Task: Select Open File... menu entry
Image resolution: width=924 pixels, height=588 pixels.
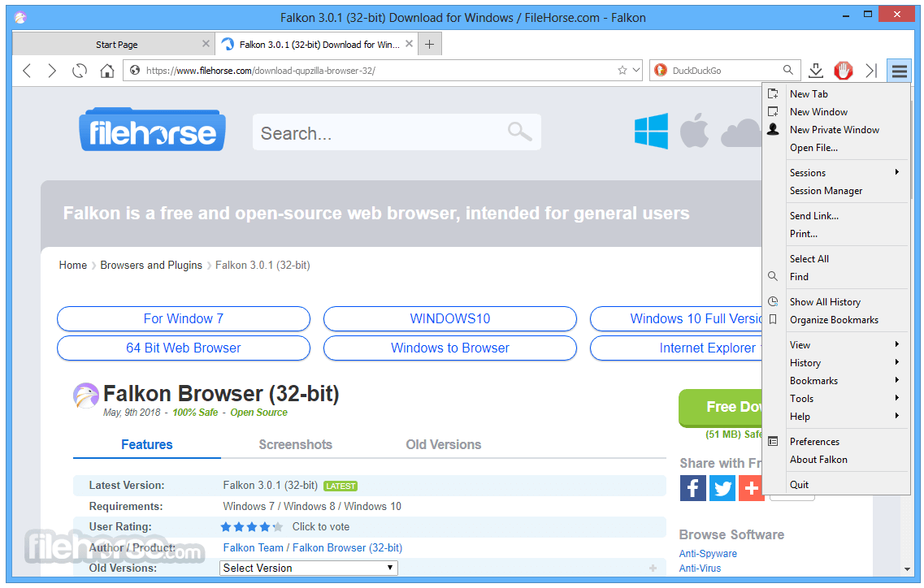Action: (x=836, y=148)
